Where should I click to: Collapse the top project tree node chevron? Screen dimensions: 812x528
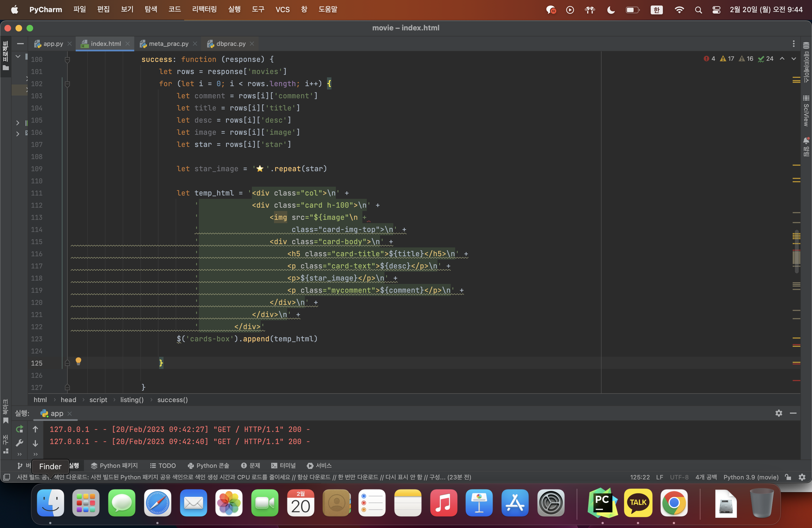click(x=18, y=57)
